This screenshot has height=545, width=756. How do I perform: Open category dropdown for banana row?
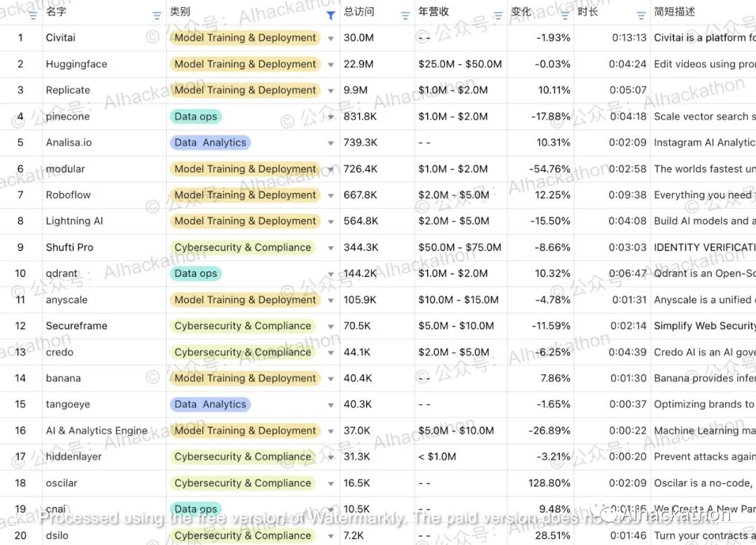point(330,378)
